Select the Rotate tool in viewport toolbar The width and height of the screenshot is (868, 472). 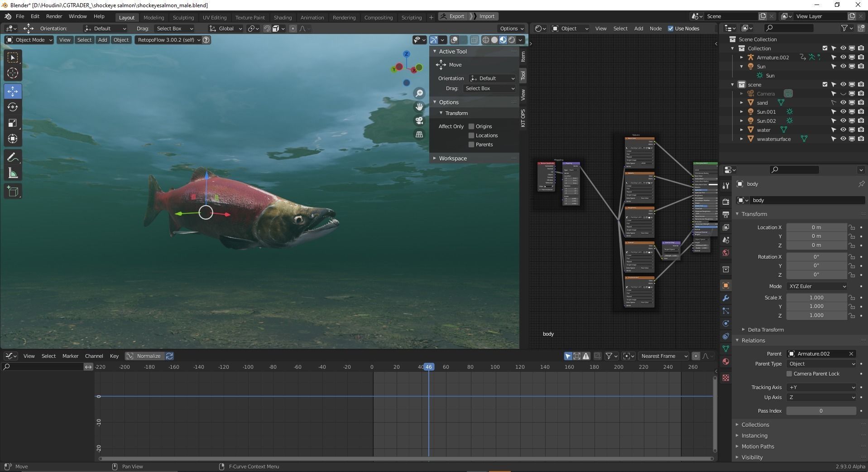point(13,107)
